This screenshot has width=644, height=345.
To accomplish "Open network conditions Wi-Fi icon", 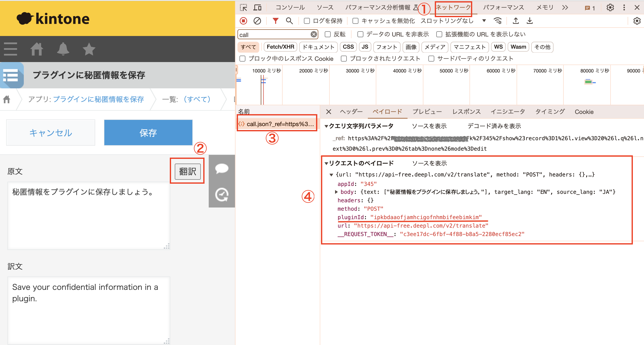I will pyautogui.click(x=498, y=21).
